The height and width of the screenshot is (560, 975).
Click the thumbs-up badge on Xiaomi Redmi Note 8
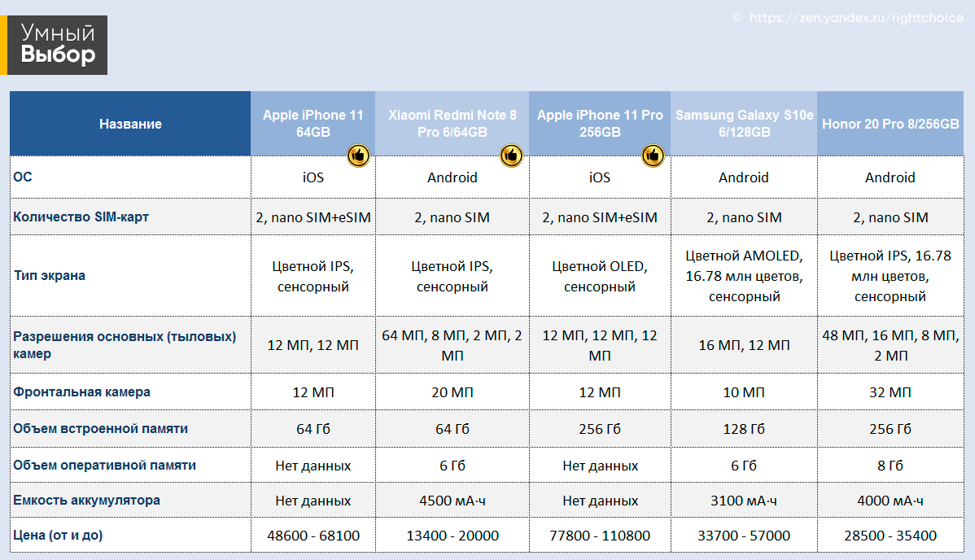[x=511, y=155]
